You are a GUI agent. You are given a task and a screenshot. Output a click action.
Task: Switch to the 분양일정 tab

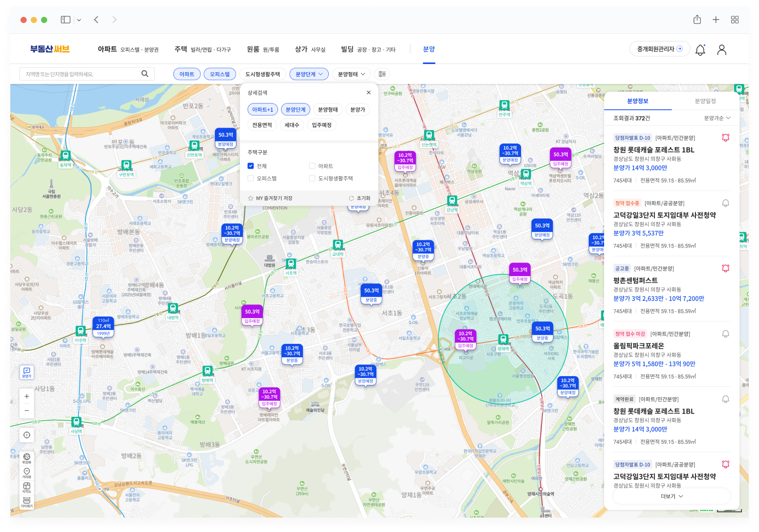pos(705,101)
